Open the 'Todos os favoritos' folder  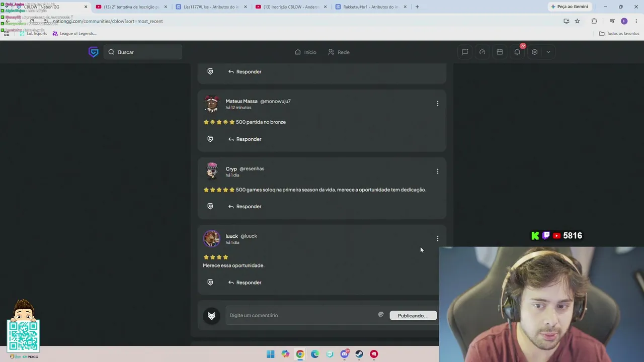[x=619, y=34]
